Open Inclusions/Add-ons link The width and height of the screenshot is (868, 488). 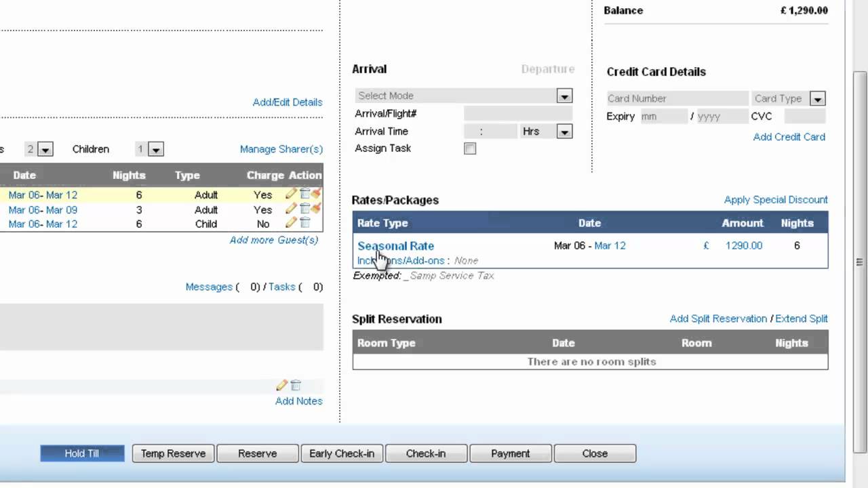pos(401,261)
